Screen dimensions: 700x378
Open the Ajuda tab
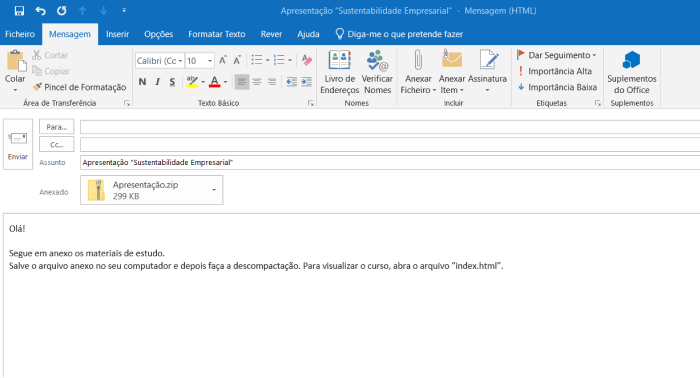[x=308, y=34]
